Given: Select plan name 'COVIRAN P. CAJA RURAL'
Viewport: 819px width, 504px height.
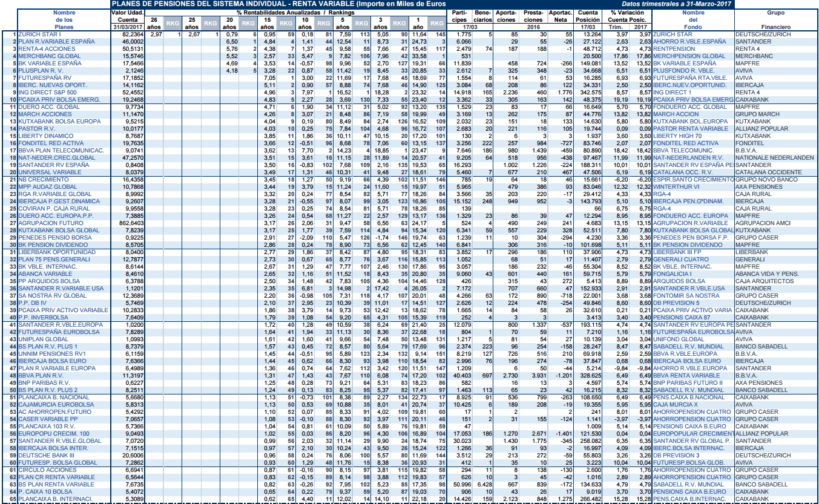Looking at the screenshot, I should (55, 209).
